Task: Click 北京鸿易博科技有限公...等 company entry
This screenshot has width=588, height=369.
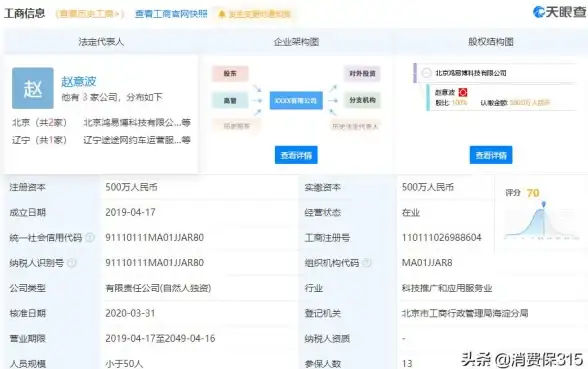Action: coord(137,122)
